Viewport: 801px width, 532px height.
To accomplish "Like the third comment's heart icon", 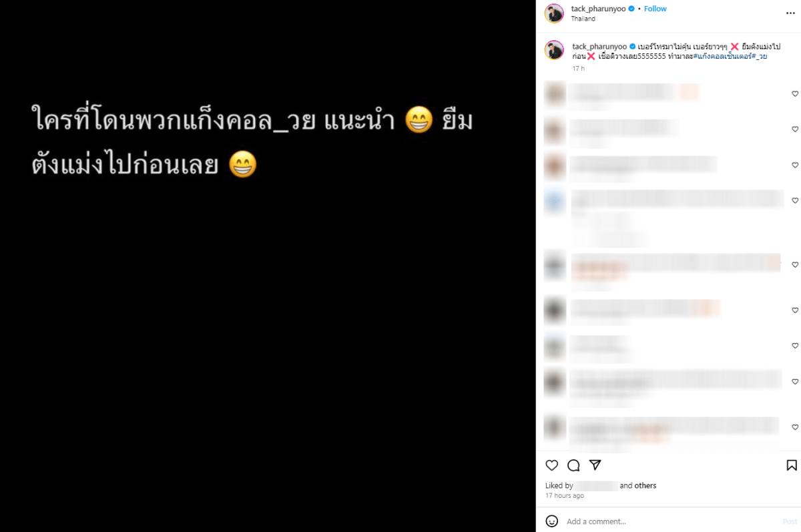I will [x=795, y=165].
